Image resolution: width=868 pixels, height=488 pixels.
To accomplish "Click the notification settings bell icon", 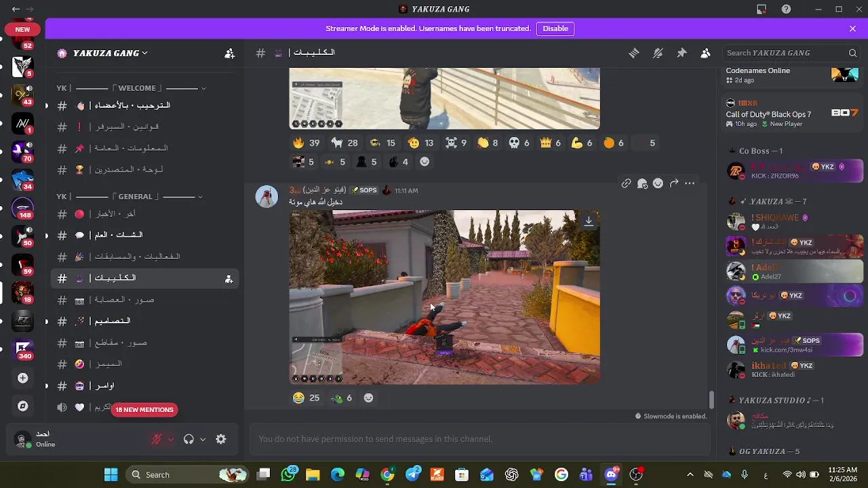I will [x=658, y=53].
